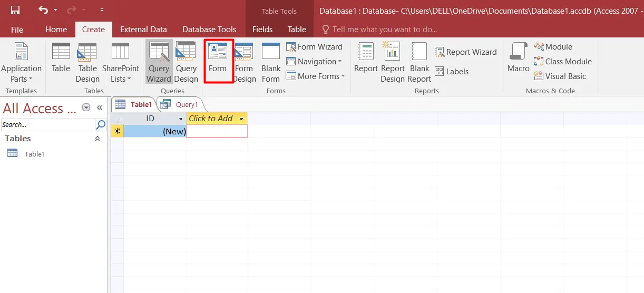Click the Save icon in title bar

[15, 10]
